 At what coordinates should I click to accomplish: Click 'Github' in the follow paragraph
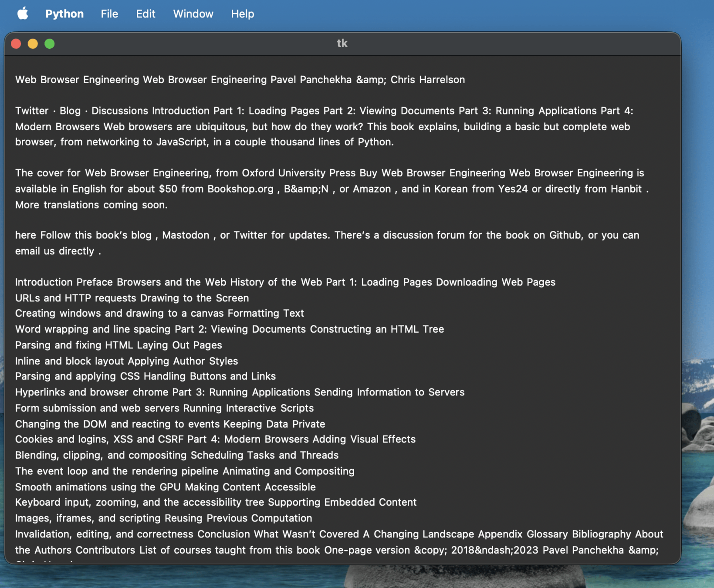[565, 235]
